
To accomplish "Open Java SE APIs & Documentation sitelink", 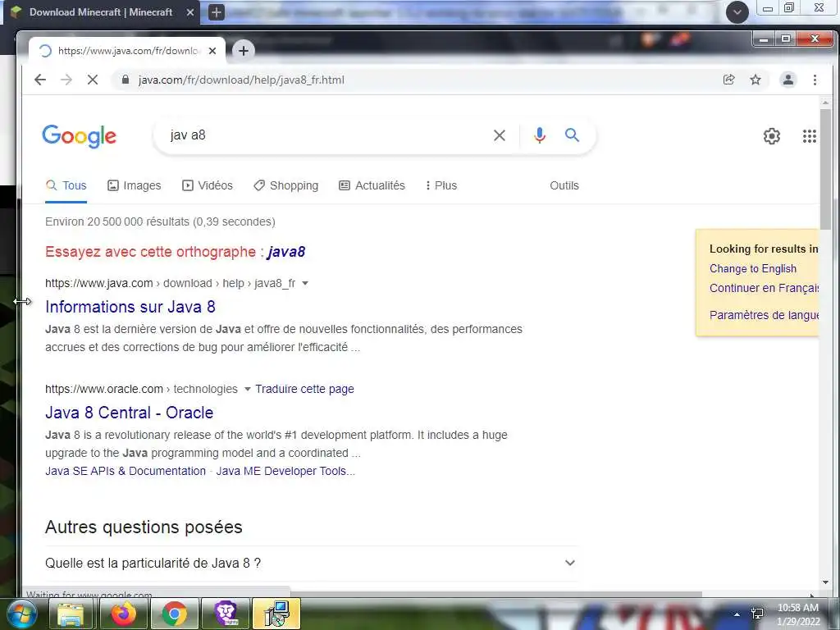I will [x=126, y=471].
